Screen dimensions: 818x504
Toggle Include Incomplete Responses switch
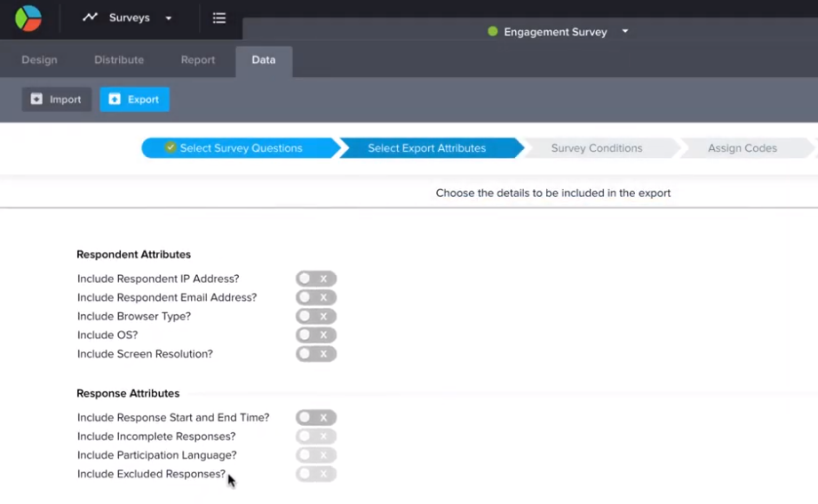pos(316,437)
